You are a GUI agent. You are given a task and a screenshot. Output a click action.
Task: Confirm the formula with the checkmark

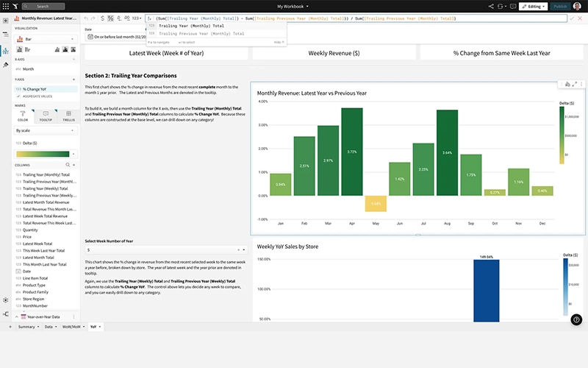click(x=572, y=17)
